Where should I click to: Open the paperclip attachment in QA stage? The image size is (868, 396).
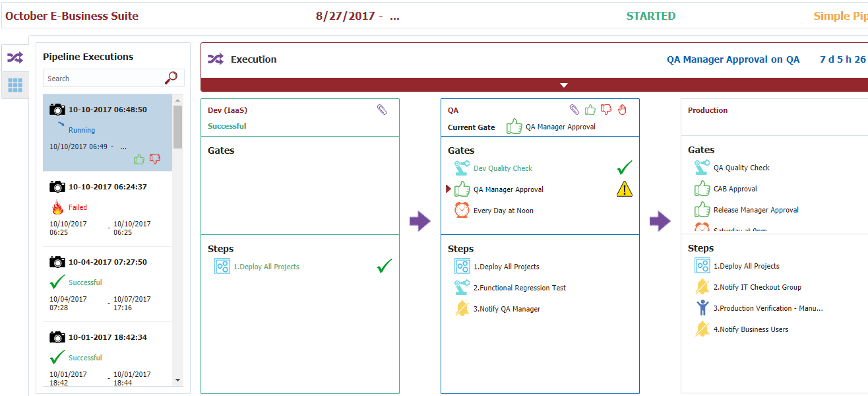click(x=574, y=110)
